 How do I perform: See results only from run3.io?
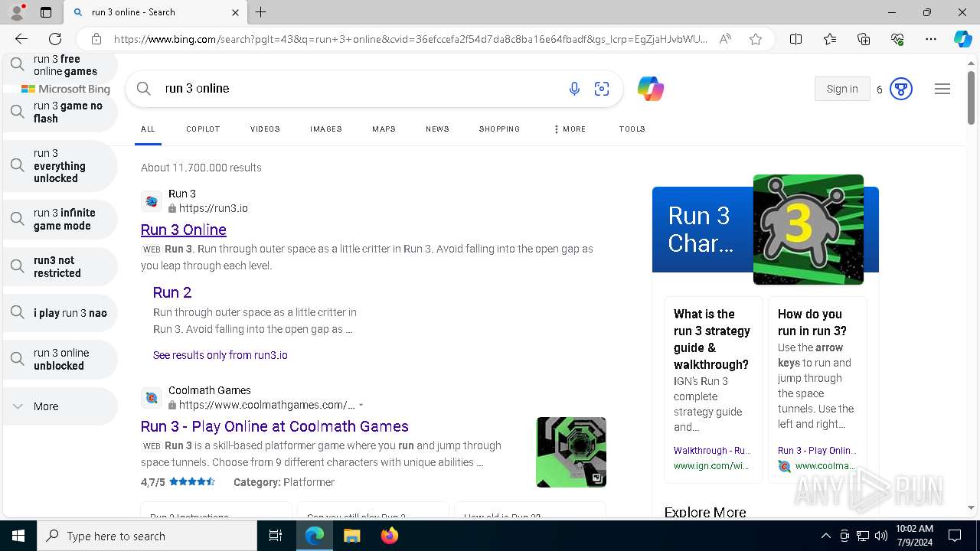tap(220, 355)
